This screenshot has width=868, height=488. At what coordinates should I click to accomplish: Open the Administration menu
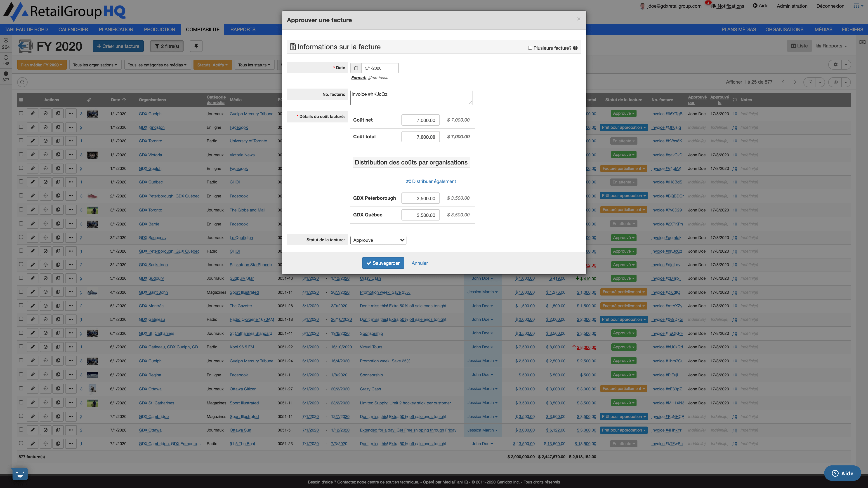pos(792,6)
